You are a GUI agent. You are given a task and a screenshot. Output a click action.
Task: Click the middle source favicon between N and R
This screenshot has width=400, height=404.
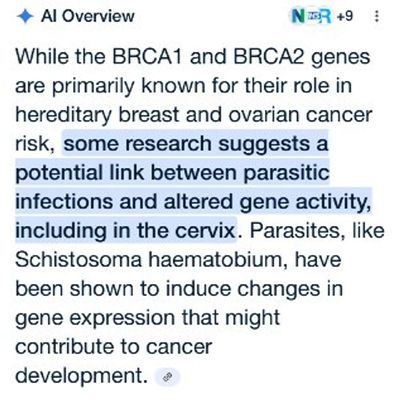312,16
